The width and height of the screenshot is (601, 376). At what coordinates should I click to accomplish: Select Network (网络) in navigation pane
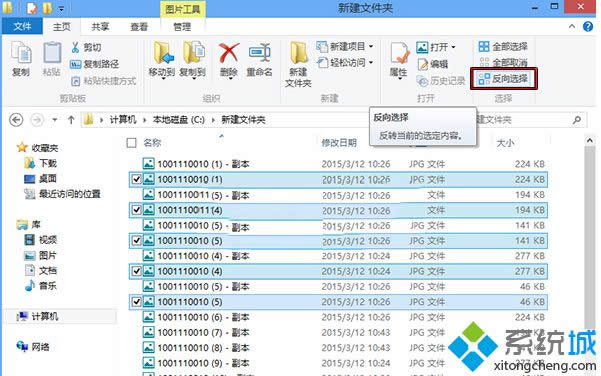(33, 347)
